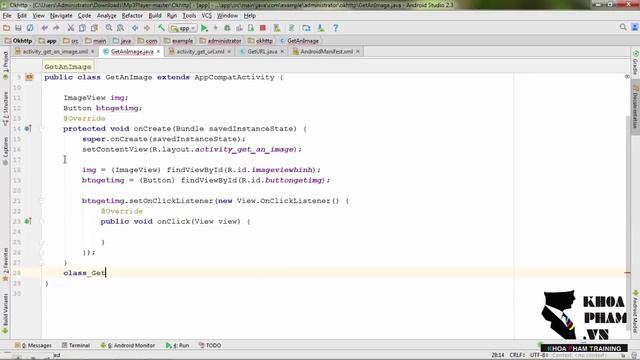
Task: Open Help with the question mark icon
Action: pyautogui.click(x=335, y=28)
